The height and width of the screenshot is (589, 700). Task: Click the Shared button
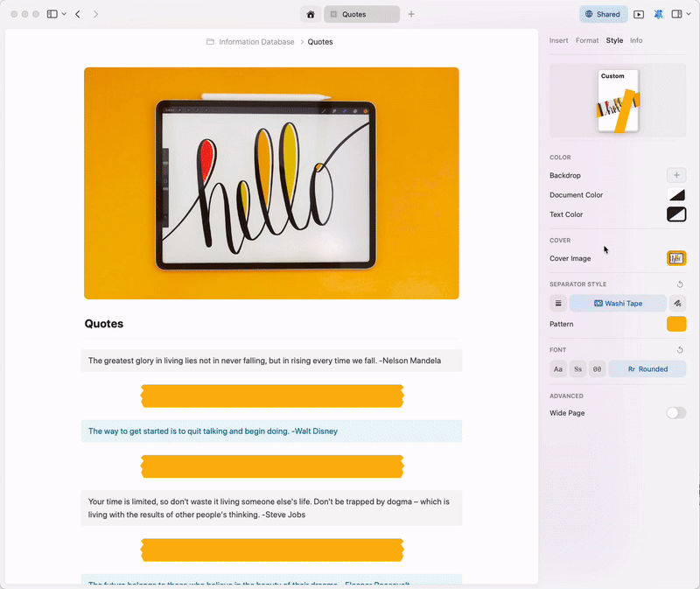pos(603,14)
